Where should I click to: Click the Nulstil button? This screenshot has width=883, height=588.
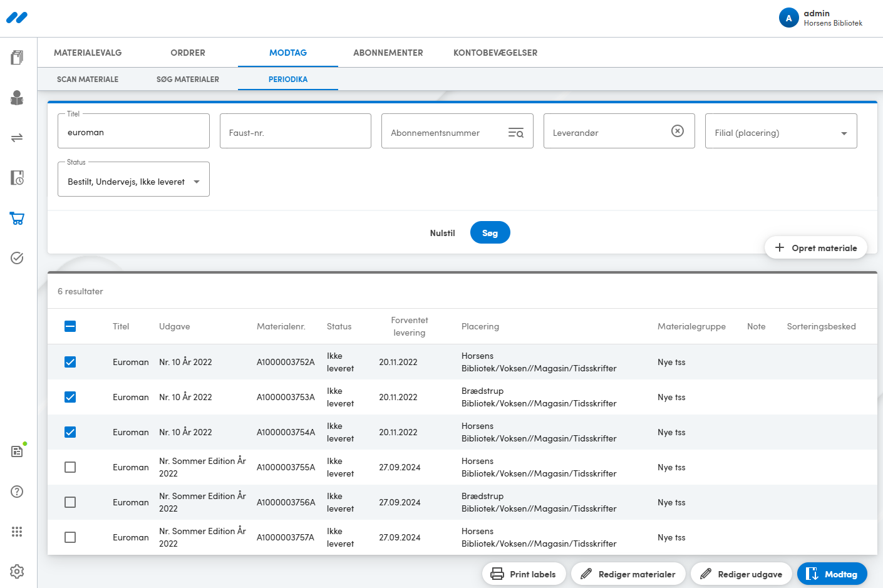[x=443, y=233]
